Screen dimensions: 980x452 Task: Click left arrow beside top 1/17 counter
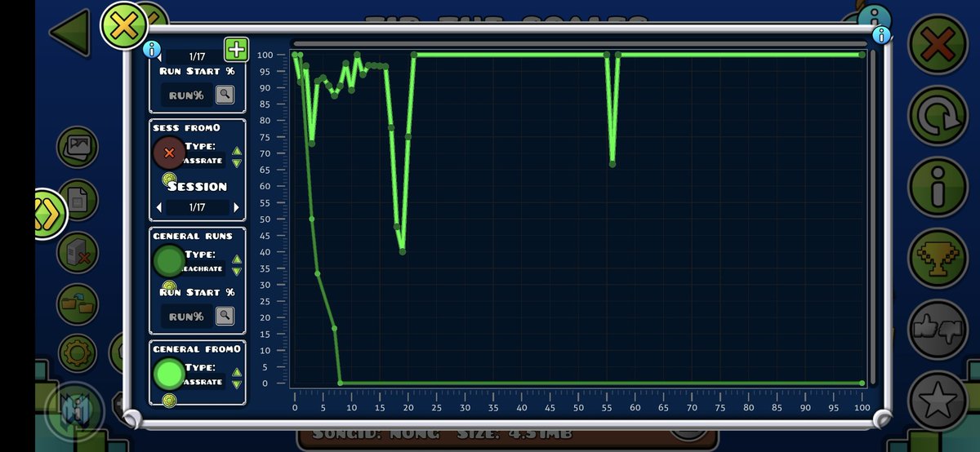click(159, 56)
